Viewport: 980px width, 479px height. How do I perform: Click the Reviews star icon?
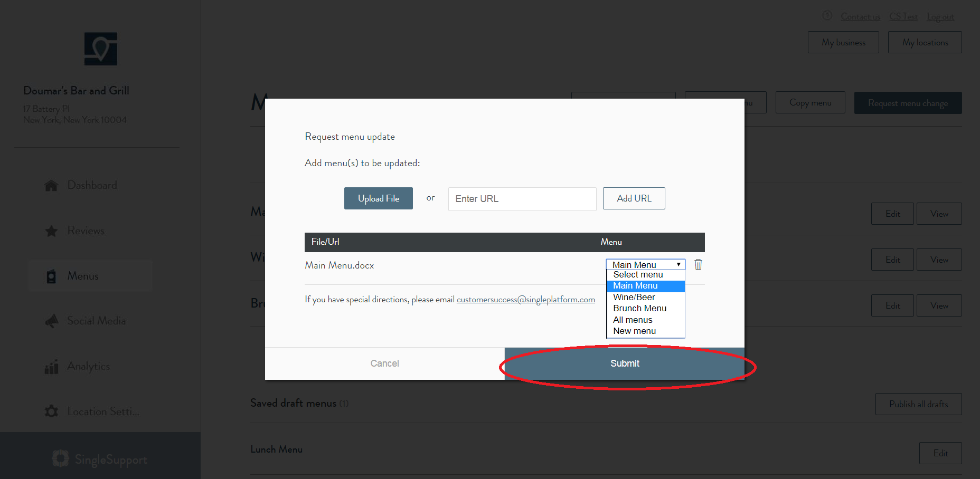point(51,231)
